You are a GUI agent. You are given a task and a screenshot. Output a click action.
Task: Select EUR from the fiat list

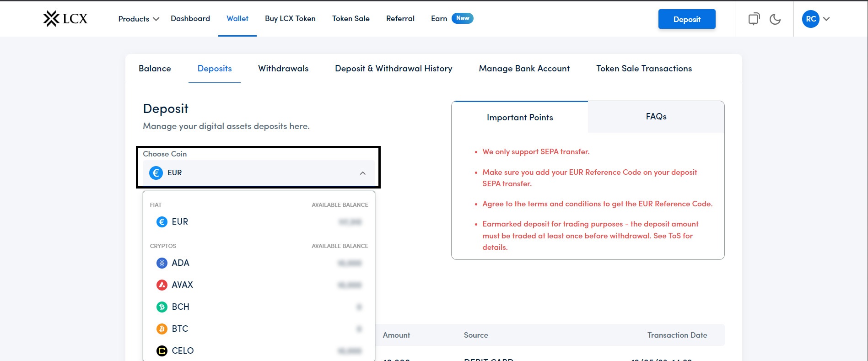coord(259,222)
